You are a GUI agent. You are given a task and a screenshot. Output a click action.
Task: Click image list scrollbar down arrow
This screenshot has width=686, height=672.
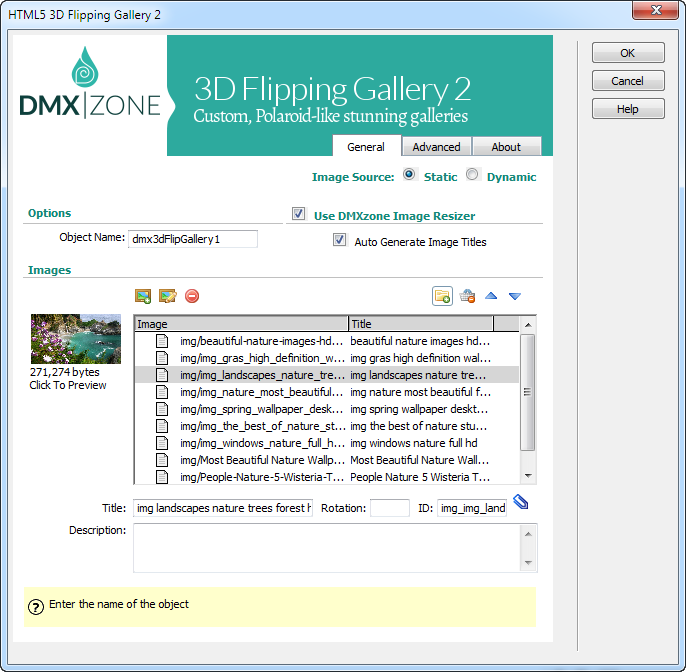click(528, 476)
